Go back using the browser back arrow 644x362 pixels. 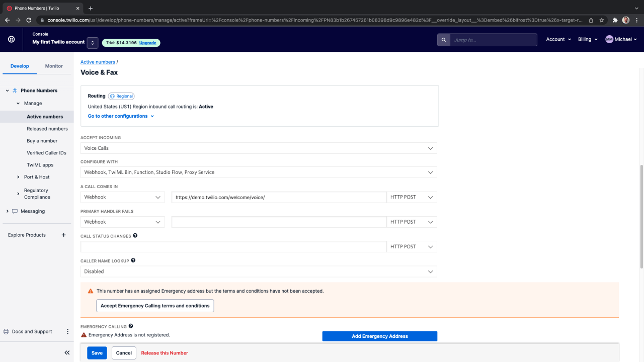pyautogui.click(x=7, y=20)
